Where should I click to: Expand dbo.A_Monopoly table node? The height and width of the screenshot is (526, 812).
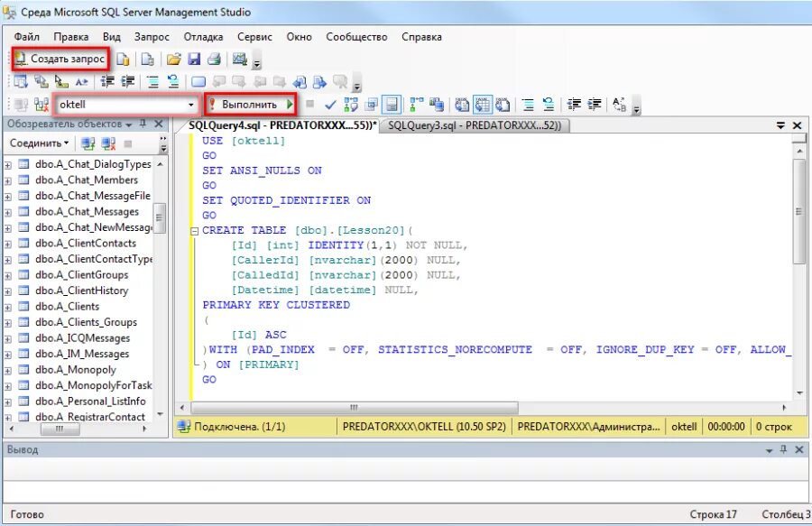(x=8, y=371)
